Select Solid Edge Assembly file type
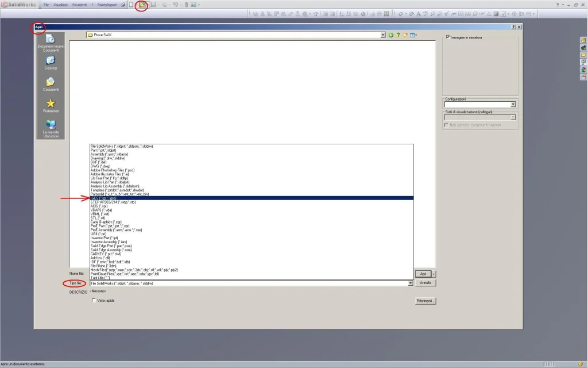 [x=252, y=250]
